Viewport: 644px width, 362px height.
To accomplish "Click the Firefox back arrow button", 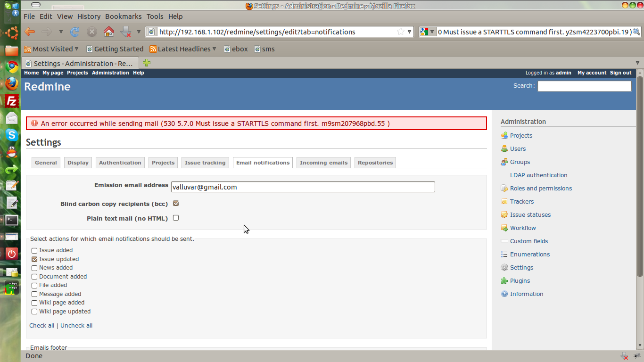I will point(30,32).
